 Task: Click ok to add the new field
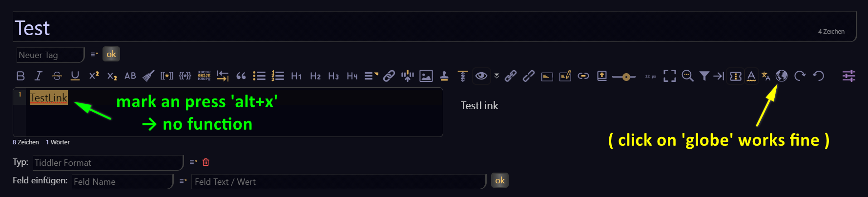(x=500, y=180)
